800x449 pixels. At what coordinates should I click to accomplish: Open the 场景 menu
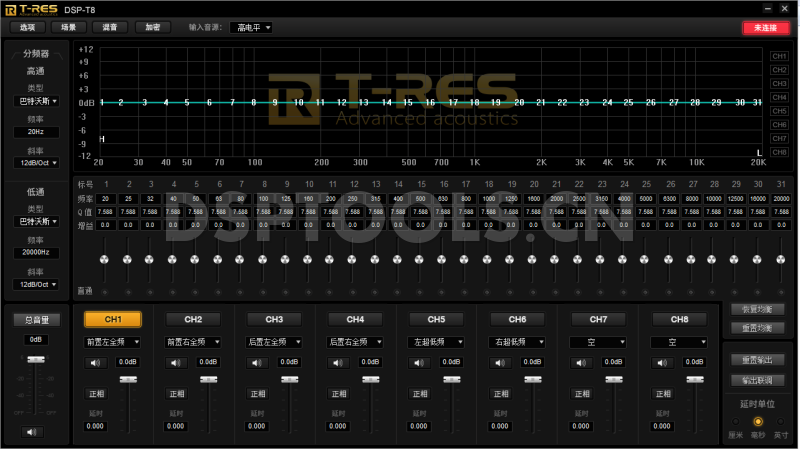(68, 28)
